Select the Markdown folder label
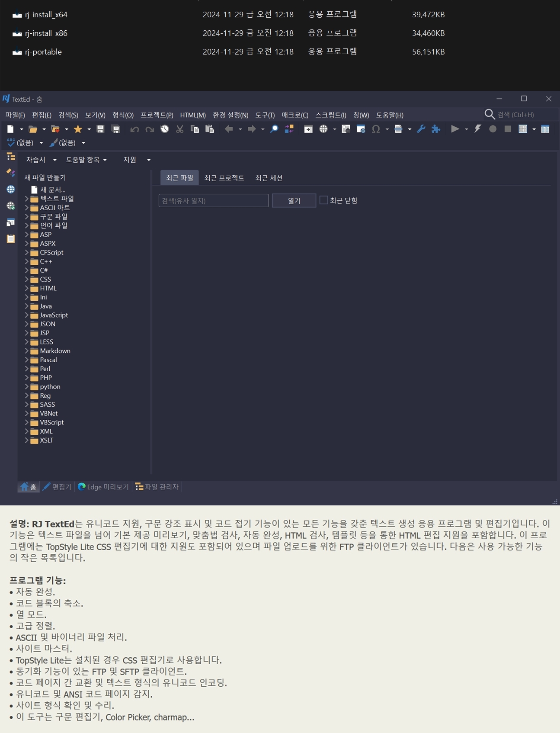The image size is (560, 733). [55, 351]
